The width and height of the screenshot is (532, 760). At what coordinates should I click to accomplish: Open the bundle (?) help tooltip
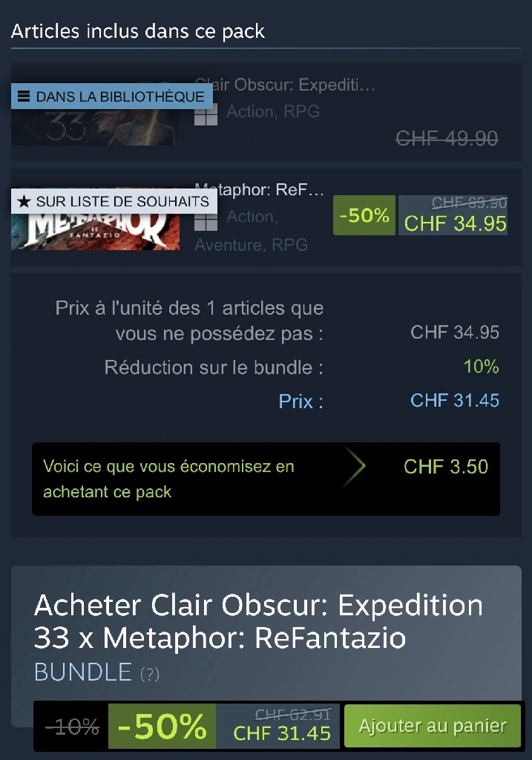click(150, 674)
